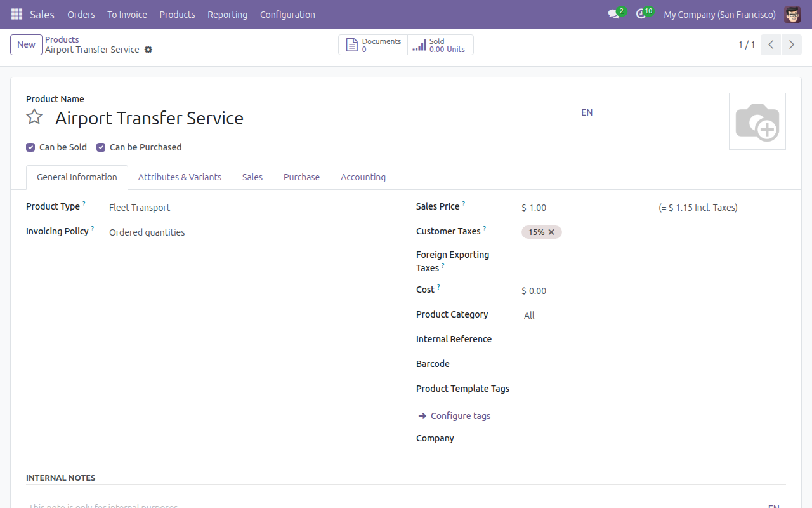The image size is (812, 508).
Task: Switch to the Attributes & Variants tab
Action: pyautogui.click(x=180, y=177)
